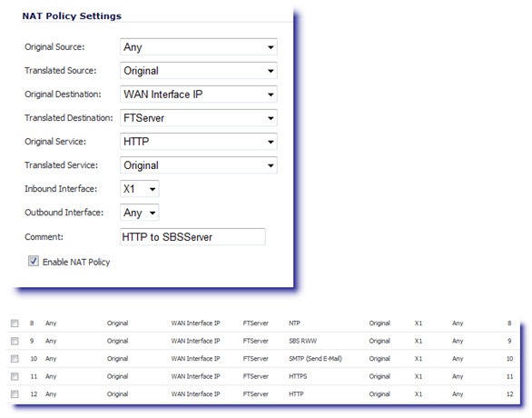Expand Translated Destination FTServer dropdown
The height and width of the screenshot is (418, 532).
click(x=199, y=118)
